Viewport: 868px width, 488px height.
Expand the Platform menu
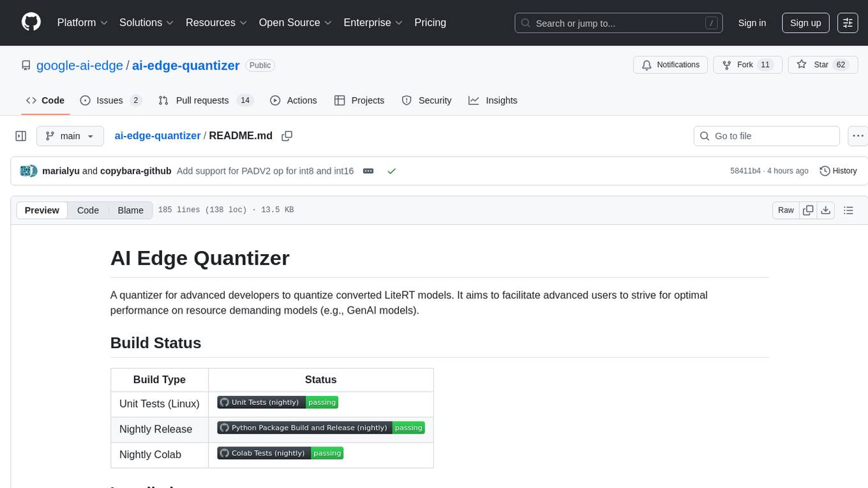click(82, 22)
